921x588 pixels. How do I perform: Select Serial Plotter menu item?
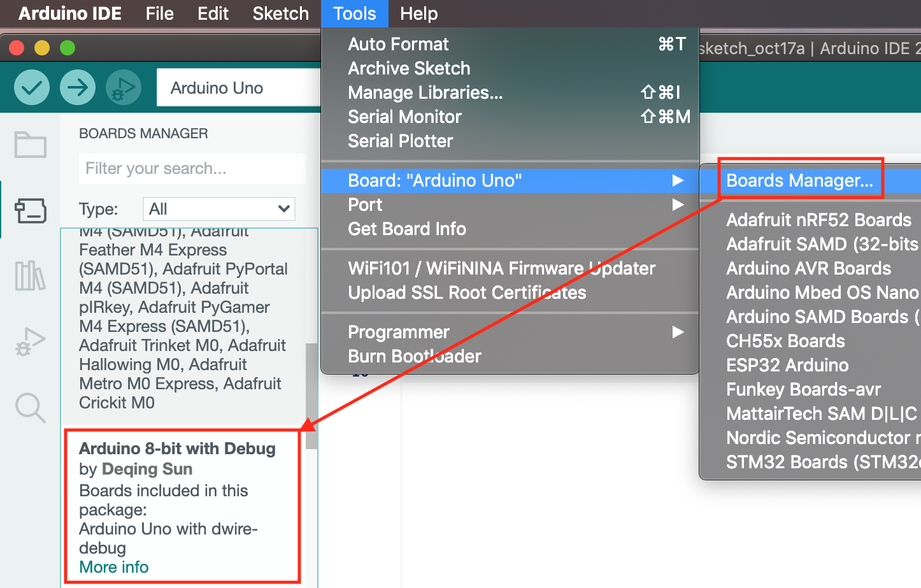pos(510,141)
